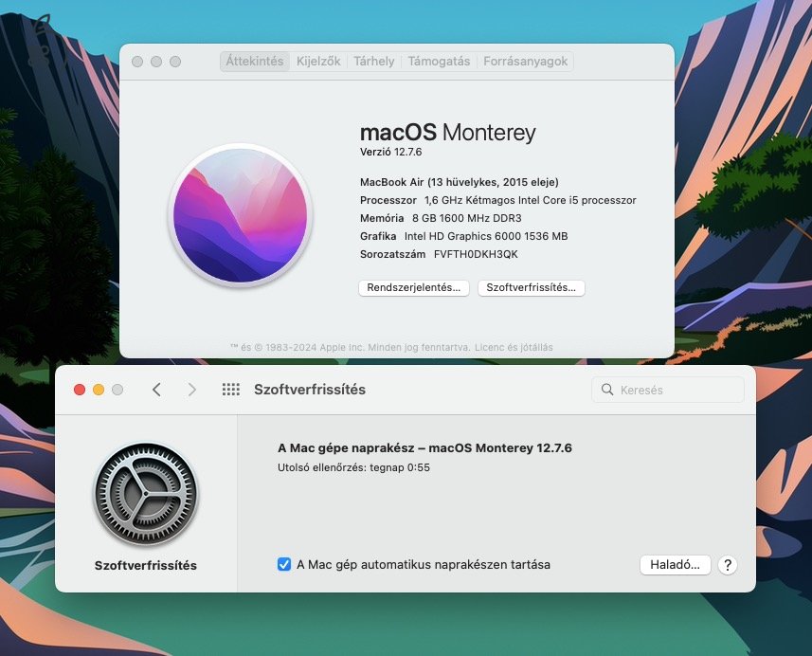Click the Rendszerjelentés... button
812x656 pixels.
click(413, 287)
